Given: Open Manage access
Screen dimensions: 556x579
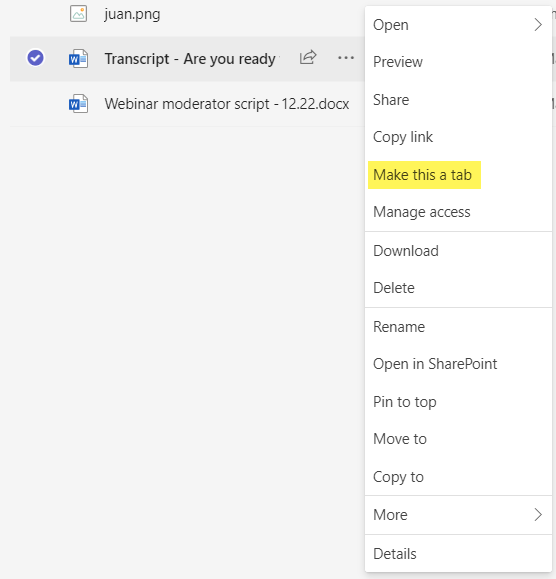Looking at the screenshot, I should pos(422,212).
